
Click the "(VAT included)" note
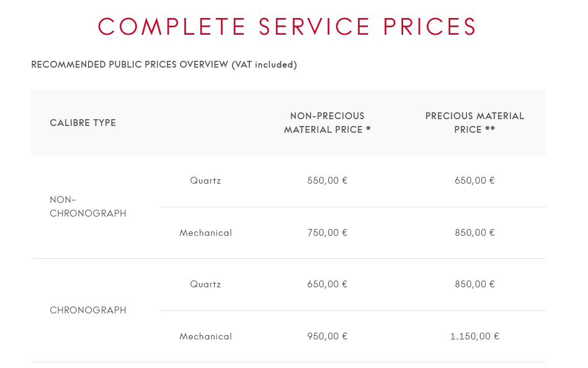[264, 65]
